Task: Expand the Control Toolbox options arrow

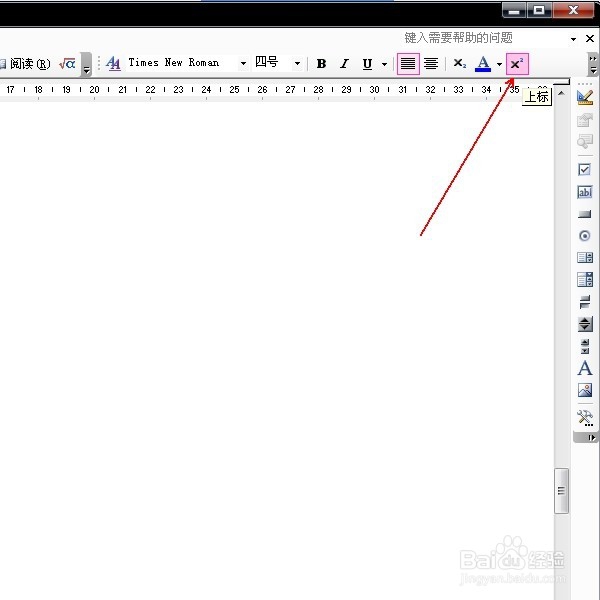Action: [591, 437]
